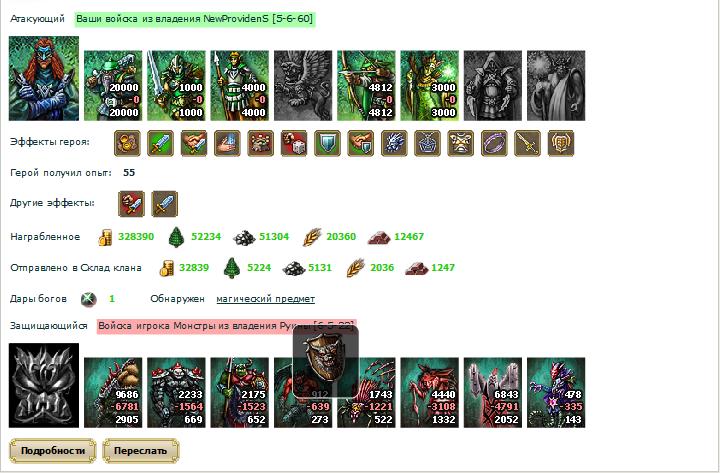Select the attacker unit showing 20000 troops

tap(113, 85)
